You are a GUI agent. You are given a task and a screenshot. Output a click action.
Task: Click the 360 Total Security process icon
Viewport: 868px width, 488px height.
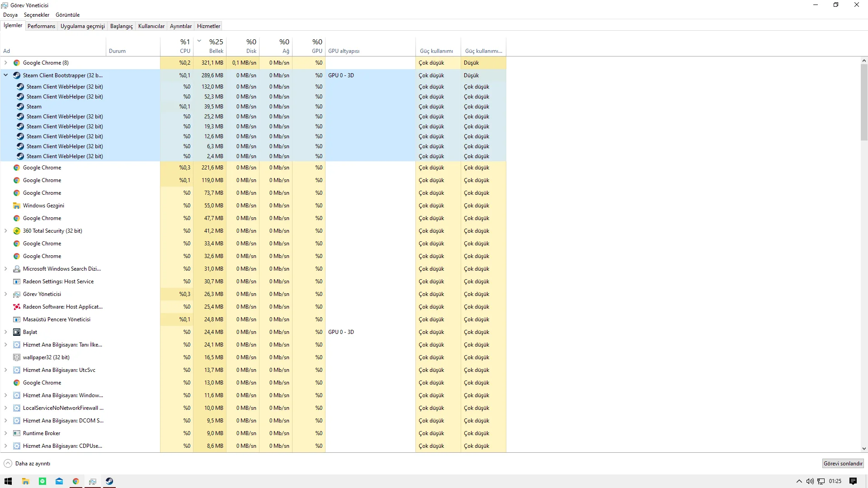[x=17, y=231]
